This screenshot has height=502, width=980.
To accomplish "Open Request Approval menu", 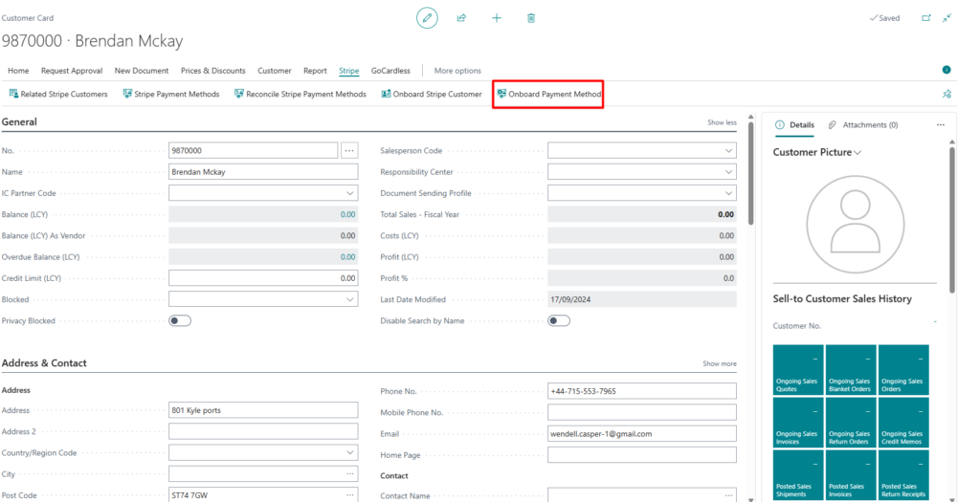I will pos(72,71).
